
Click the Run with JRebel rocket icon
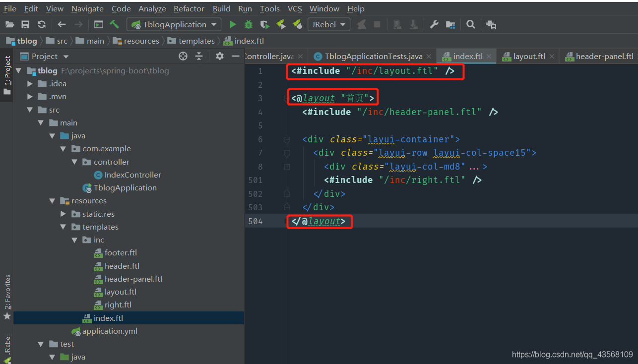pos(281,24)
